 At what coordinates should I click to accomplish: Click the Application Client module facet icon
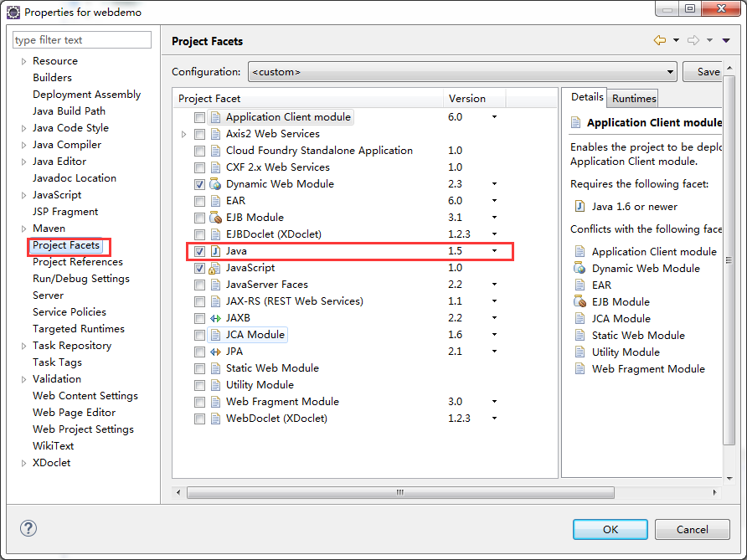(x=215, y=117)
